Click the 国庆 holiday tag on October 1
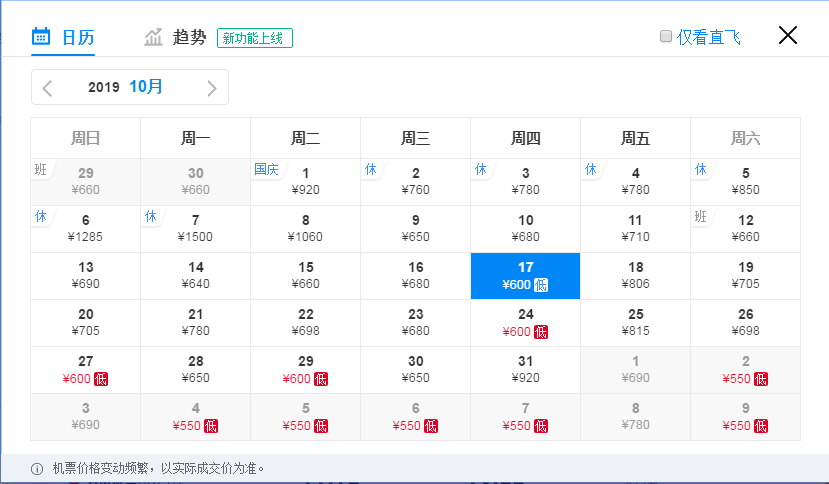Image resolution: width=829 pixels, height=484 pixels. click(266, 169)
